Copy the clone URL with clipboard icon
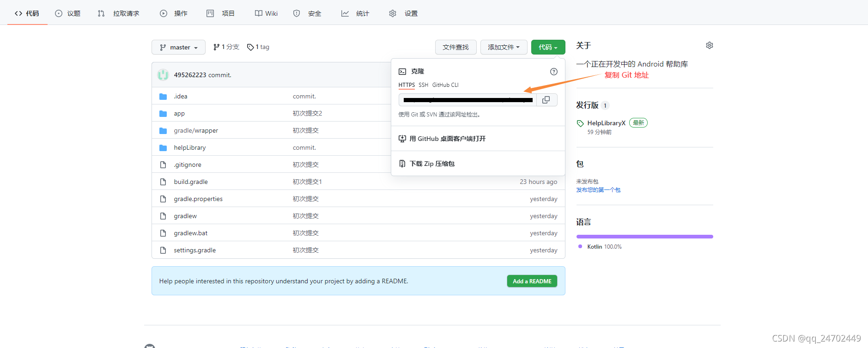Viewport: 868px width, 348px height. click(x=546, y=100)
